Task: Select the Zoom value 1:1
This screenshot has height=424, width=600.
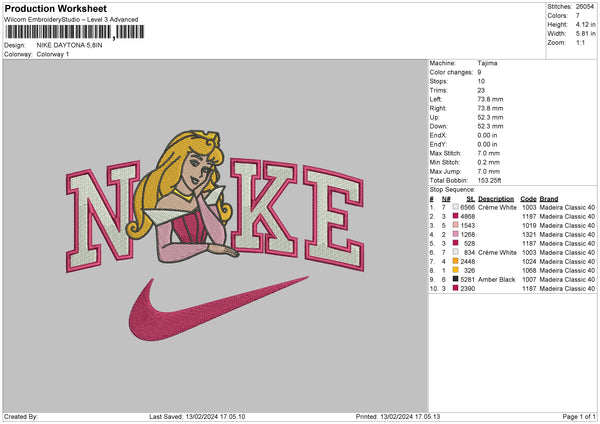Action: tap(580, 43)
